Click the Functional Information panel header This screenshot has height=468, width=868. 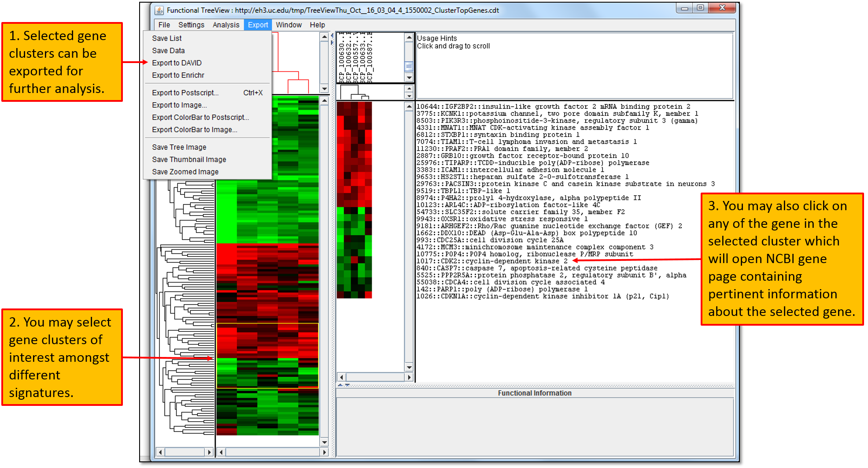coord(535,393)
